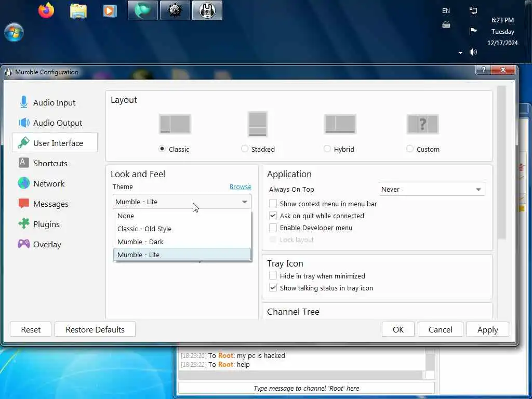The height and width of the screenshot is (399, 532).
Task: Choose Classic - Old Style theme
Action: (x=182, y=229)
